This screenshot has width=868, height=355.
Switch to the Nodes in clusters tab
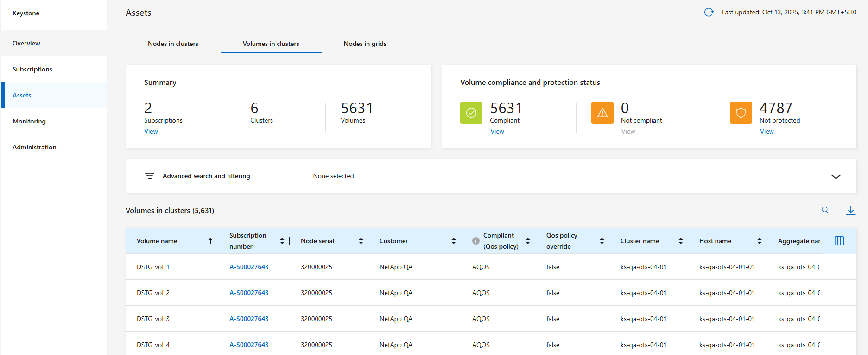[173, 44]
